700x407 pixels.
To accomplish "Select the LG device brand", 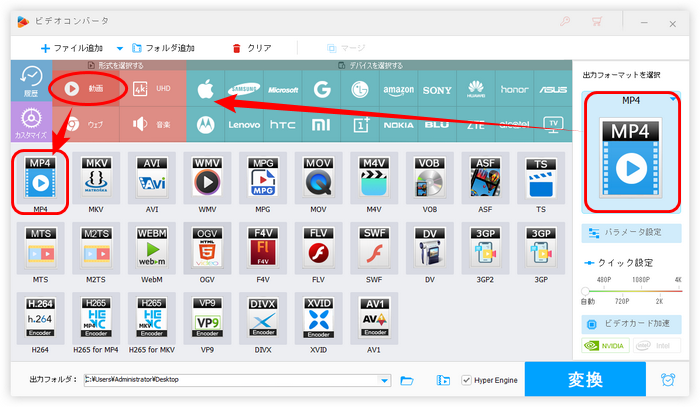I will click(360, 89).
